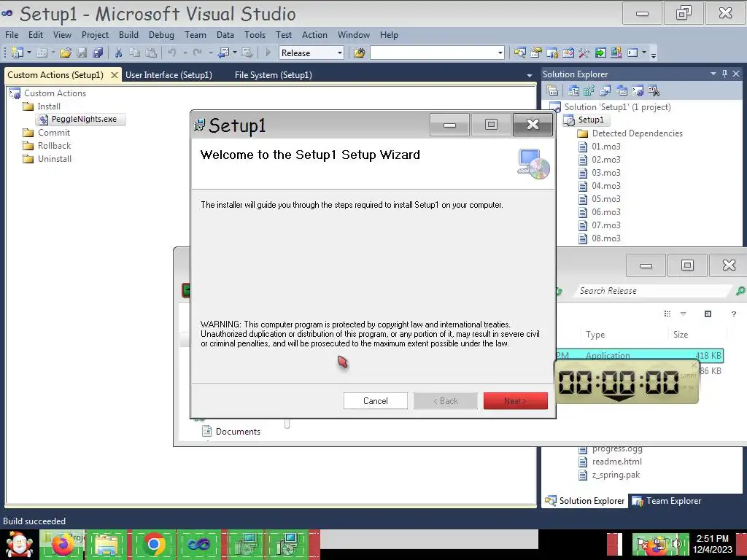Open the Undo history dropdown arrow
Screen dimensions: 747x560
click(185, 52)
